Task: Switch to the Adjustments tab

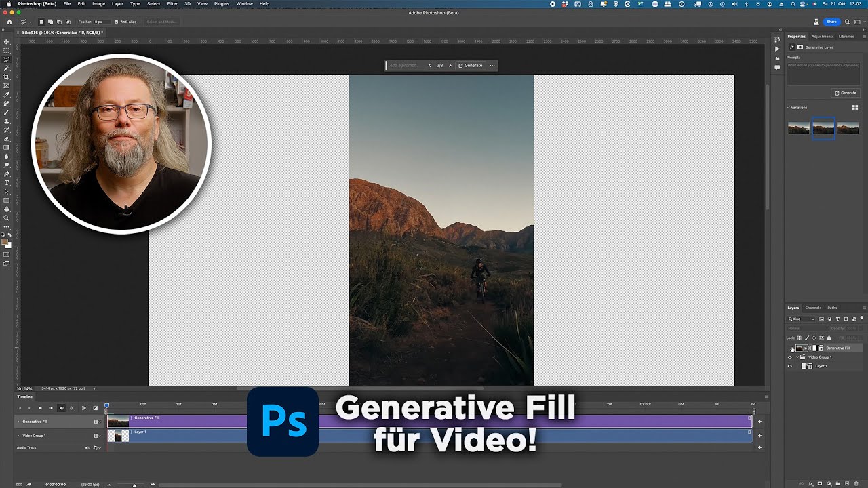Action: coord(823,37)
